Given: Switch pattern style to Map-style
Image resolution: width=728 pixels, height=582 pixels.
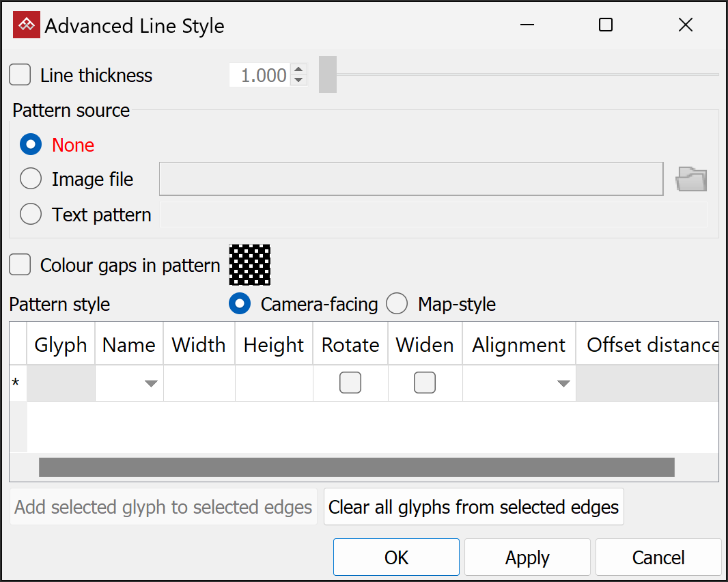Looking at the screenshot, I should coord(397,304).
